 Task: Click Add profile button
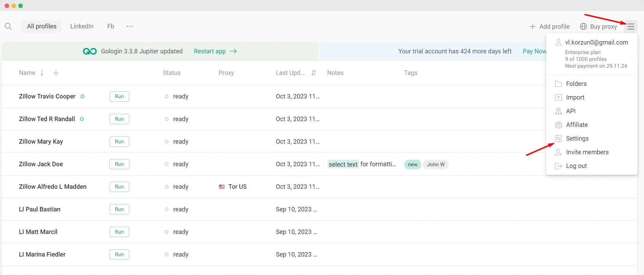point(550,26)
